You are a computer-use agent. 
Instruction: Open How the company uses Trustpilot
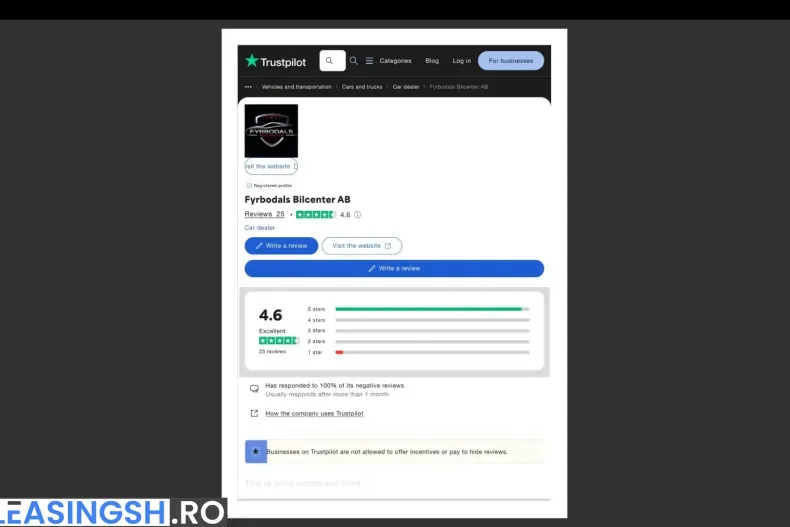click(x=314, y=413)
